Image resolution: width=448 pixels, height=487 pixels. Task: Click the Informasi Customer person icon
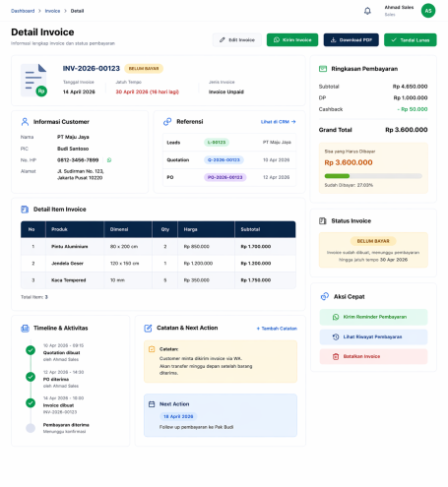click(x=25, y=122)
